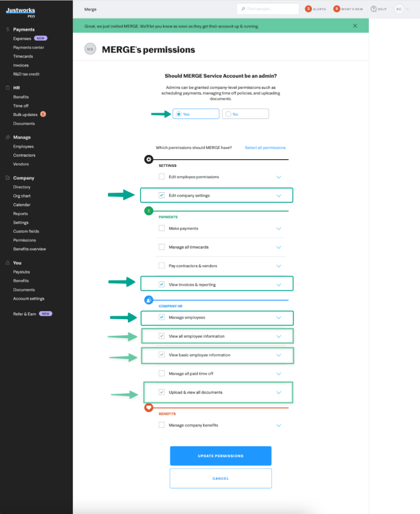Click the Benefits heart section icon
Screen dimensions: 420x514
tap(149, 408)
